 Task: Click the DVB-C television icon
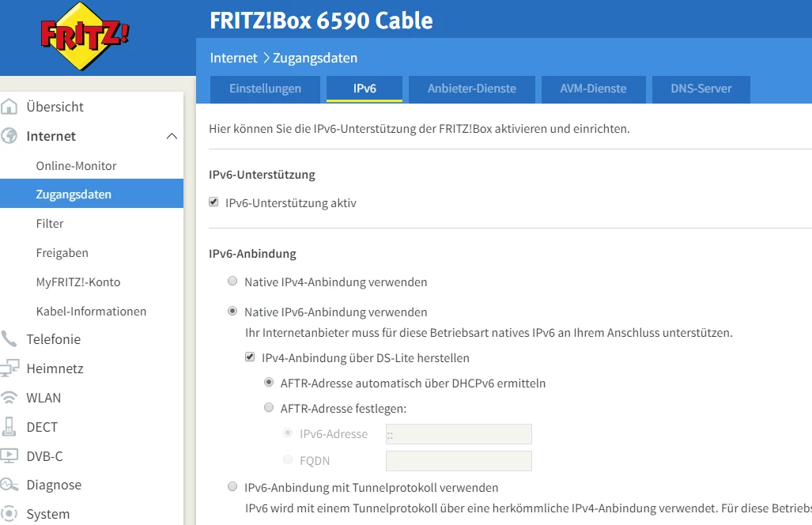(x=9, y=456)
